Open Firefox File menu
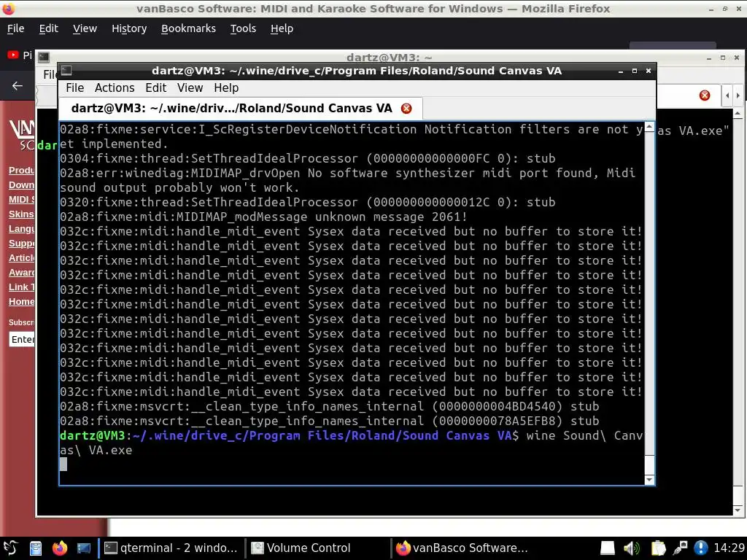This screenshot has height=560, width=747. pyautogui.click(x=15, y=28)
